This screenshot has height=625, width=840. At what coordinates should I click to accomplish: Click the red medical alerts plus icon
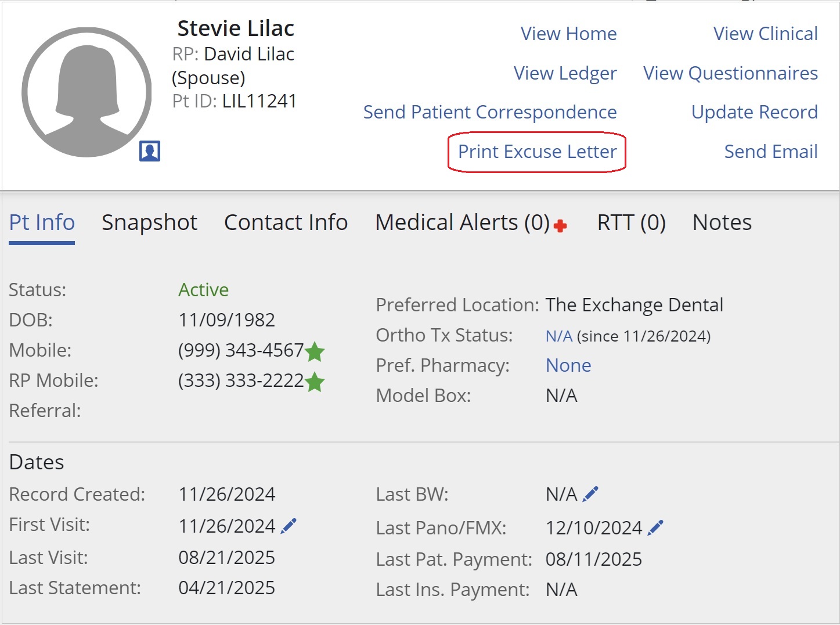point(560,226)
